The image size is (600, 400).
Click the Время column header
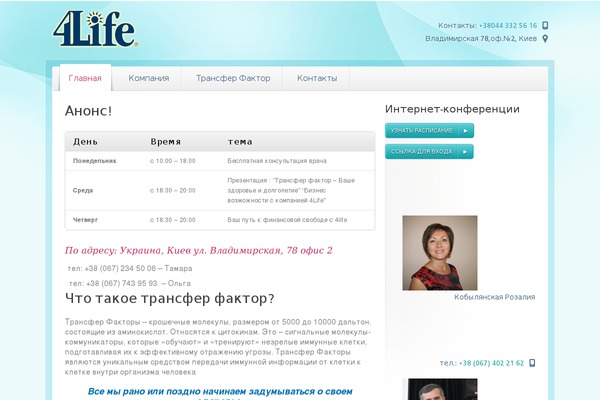[x=165, y=142]
